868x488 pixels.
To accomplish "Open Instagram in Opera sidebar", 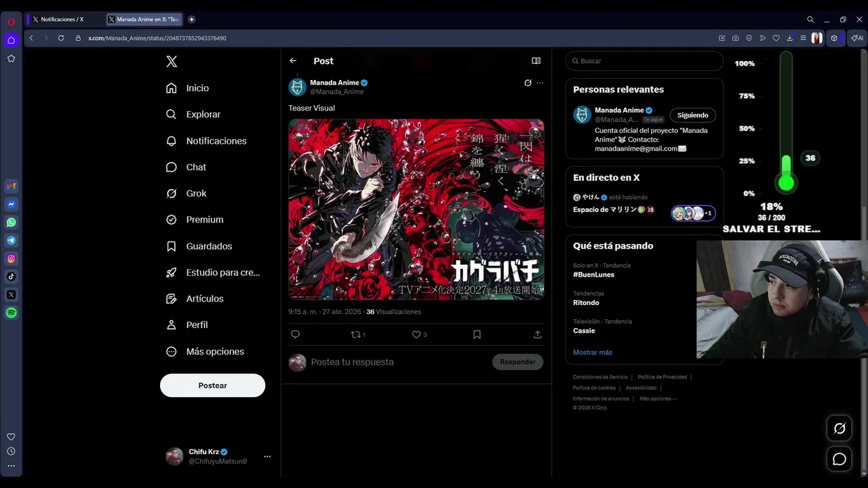I will point(12,258).
